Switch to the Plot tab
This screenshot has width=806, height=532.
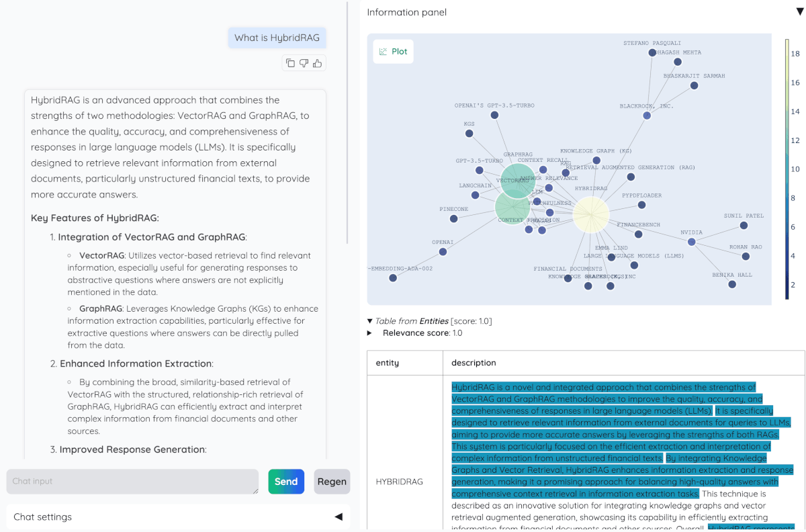pos(393,51)
